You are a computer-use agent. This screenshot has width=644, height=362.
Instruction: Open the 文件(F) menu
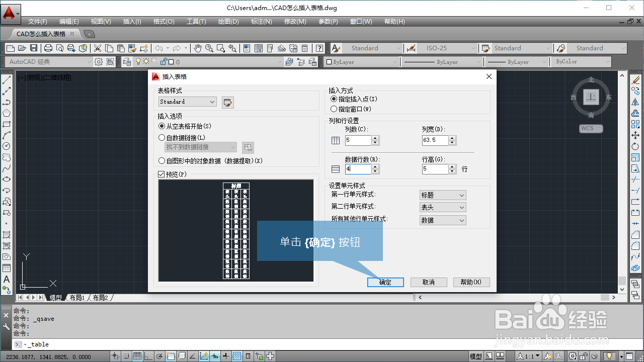(x=38, y=22)
